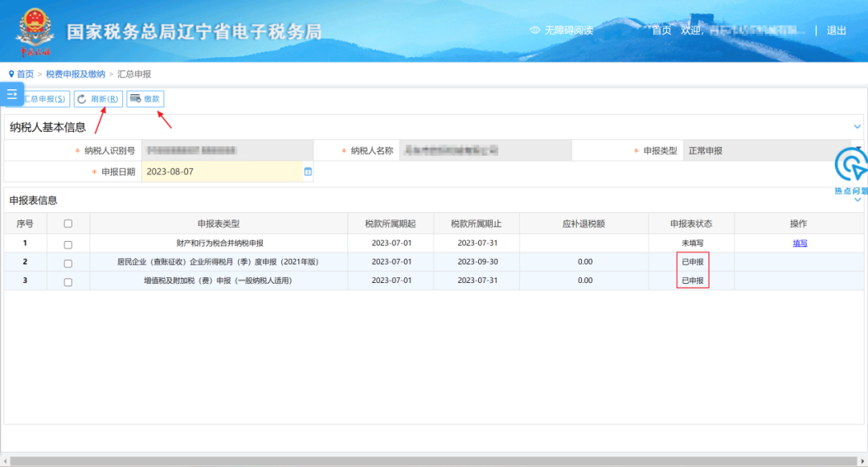Click 退出 to log out
This screenshot has height=467, width=868.
[x=837, y=31]
